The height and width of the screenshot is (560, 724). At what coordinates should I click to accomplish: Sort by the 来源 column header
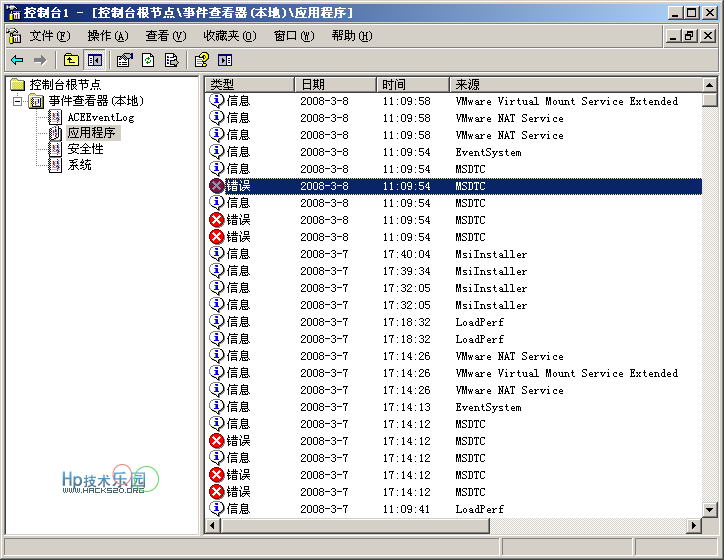(x=576, y=84)
